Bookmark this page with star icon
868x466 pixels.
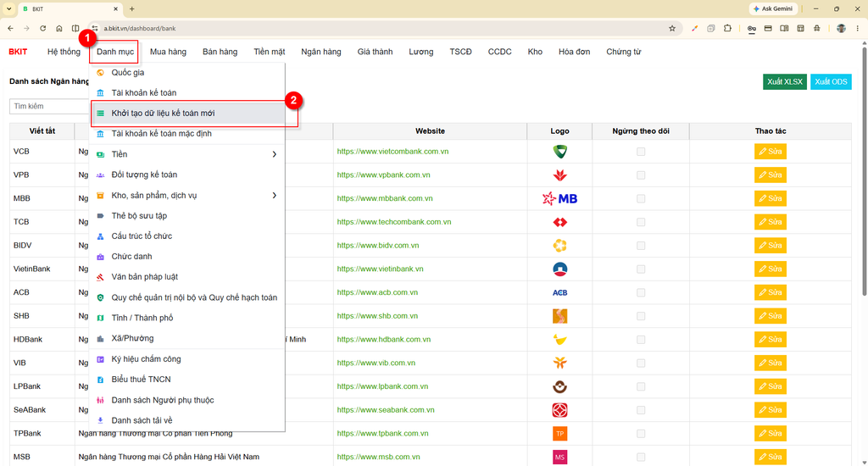[x=672, y=28]
